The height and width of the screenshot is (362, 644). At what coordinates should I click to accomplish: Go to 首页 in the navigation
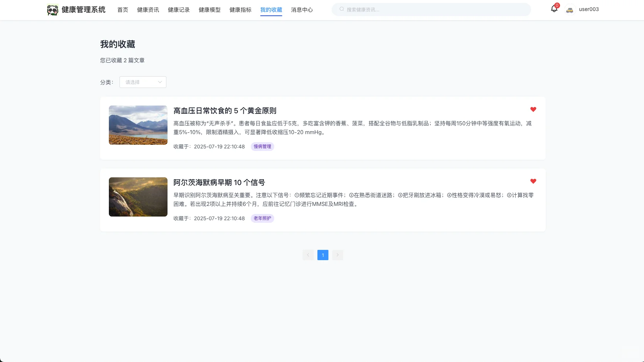pyautogui.click(x=122, y=10)
